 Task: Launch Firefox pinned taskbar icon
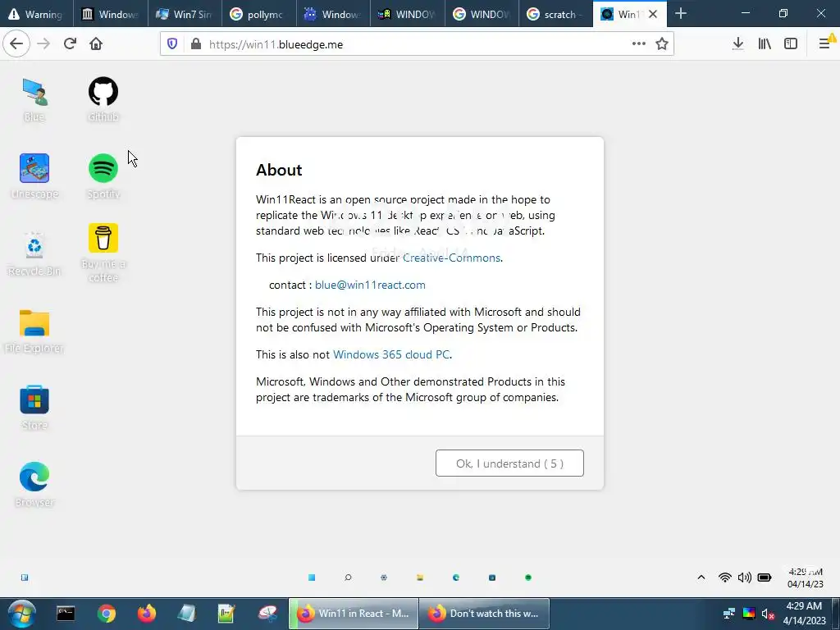(147, 614)
